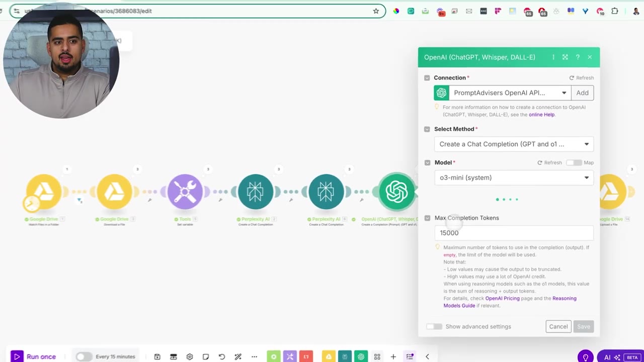Open the browser extensions puzzle icon

tap(615, 11)
